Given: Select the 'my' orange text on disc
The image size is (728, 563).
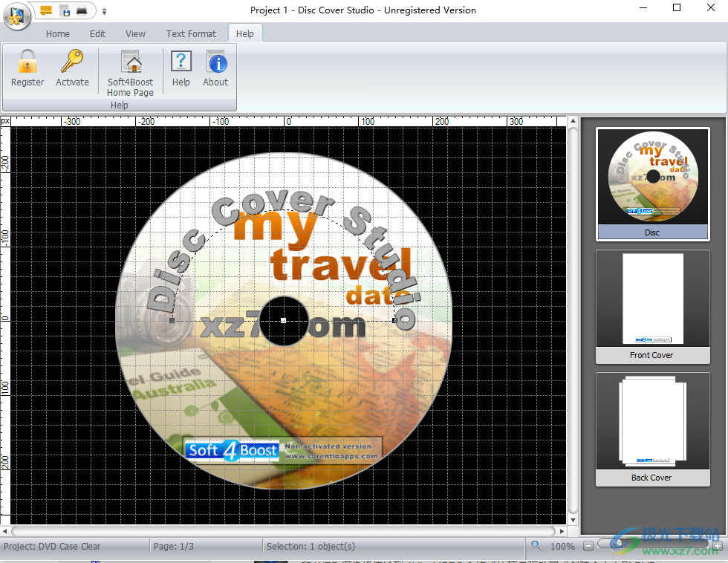Looking at the screenshot, I should click(276, 229).
